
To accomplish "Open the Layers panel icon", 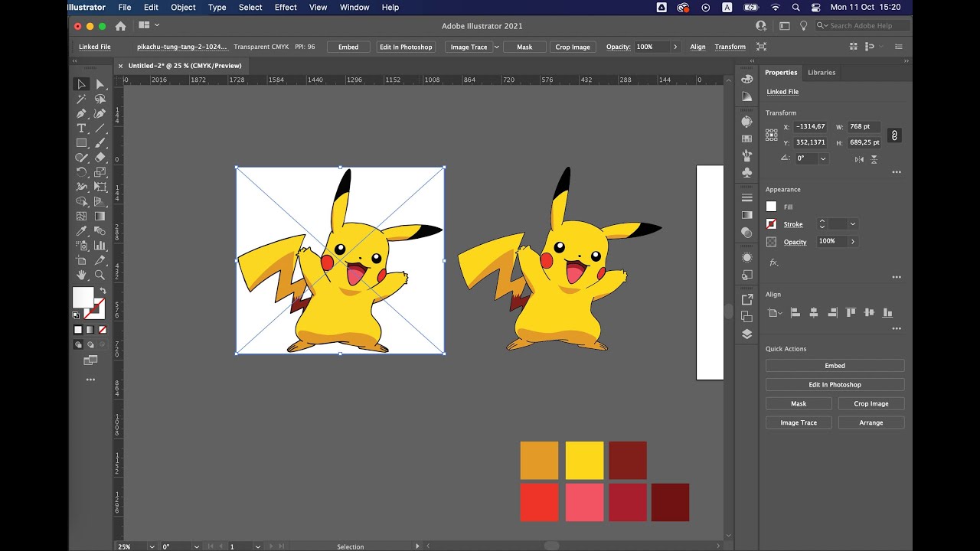I will (x=746, y=334).
